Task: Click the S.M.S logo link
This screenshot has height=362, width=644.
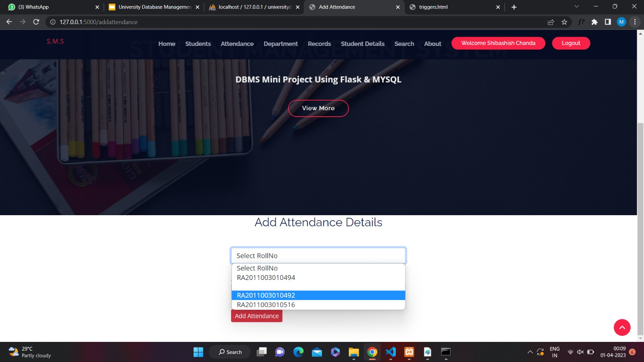Action: click(x=55, y=41)
